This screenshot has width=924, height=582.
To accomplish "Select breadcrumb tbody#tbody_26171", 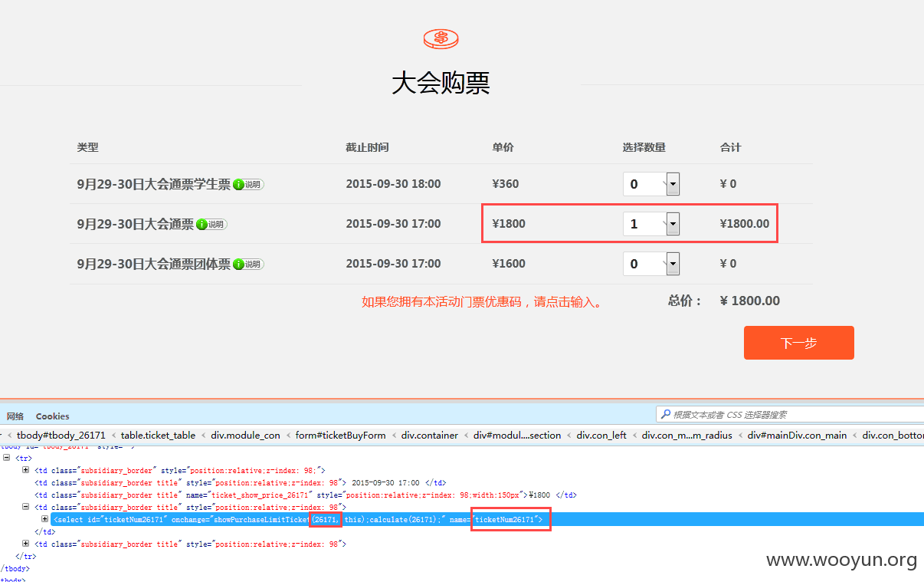I will [61, 436].
